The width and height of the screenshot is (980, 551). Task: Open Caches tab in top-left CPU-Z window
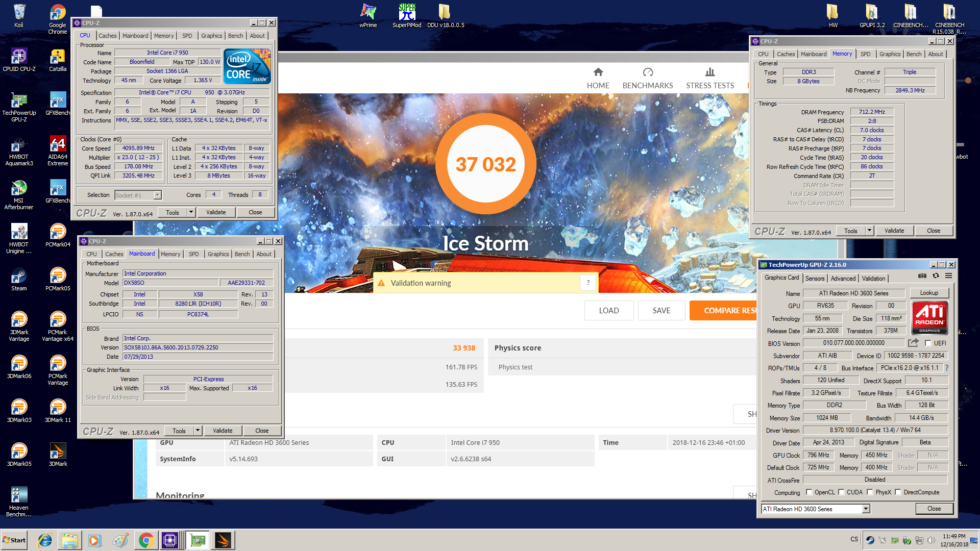click(x=107, y=36)
